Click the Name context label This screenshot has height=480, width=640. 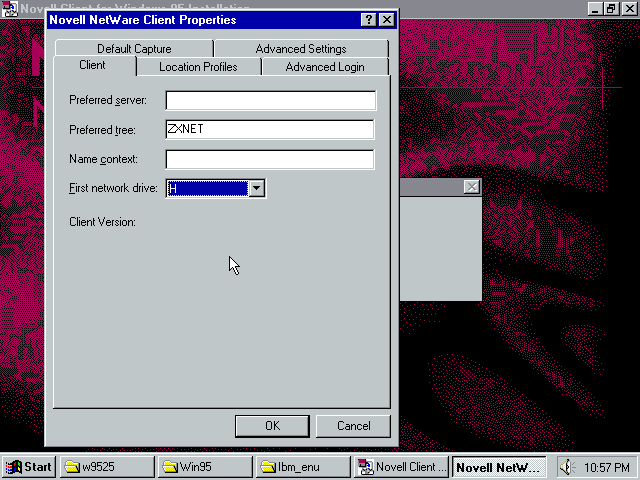click(x=103, y=159)
